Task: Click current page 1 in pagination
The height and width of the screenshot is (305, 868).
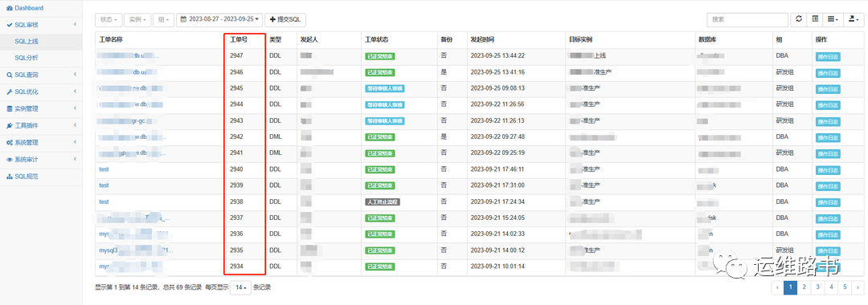Action: 791,287
